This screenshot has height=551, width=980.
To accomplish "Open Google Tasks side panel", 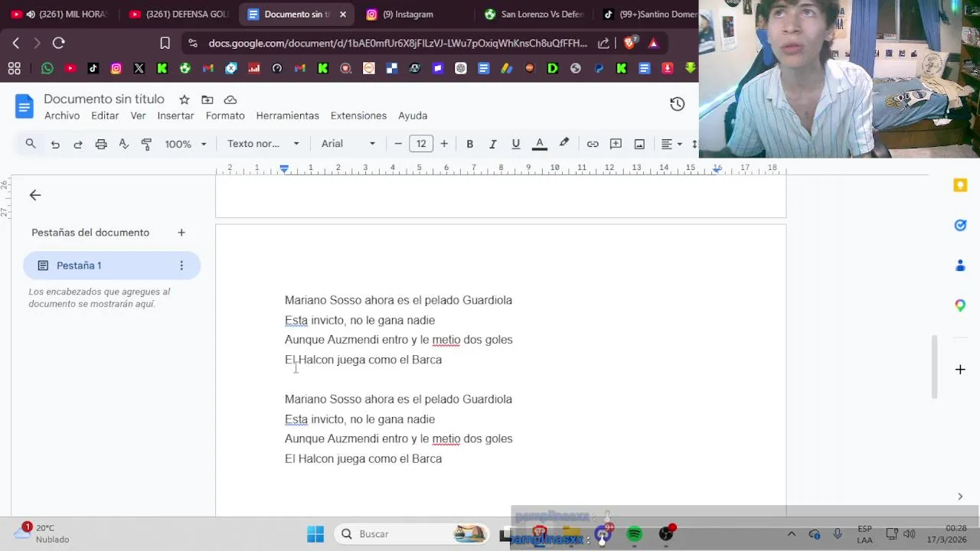I will point(960,225).
